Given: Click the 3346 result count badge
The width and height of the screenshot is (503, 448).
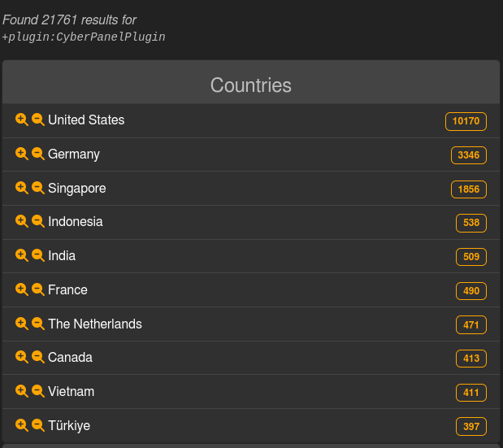Looking at the screenshot, I should pyautogui.click(x=468, y=155).
